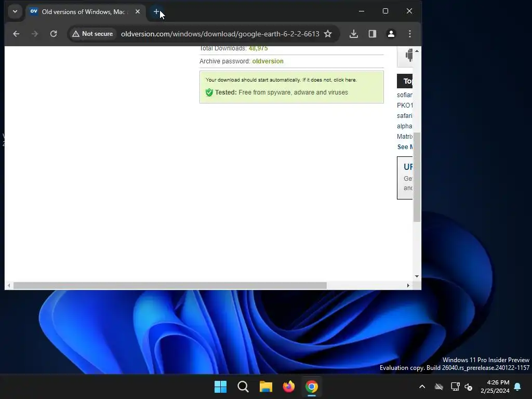Viewport: 532px width, 399px height.
Task: Reload the current page
Action: coord(54,34)
